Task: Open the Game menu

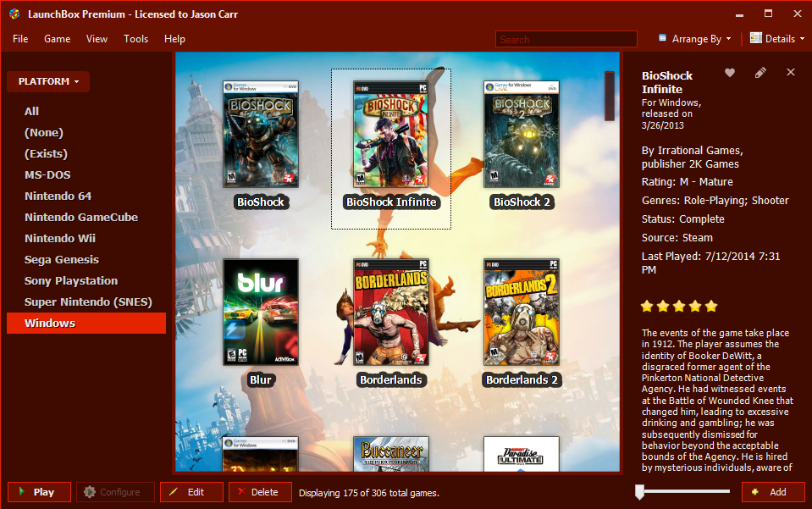Action: (57, 39)
